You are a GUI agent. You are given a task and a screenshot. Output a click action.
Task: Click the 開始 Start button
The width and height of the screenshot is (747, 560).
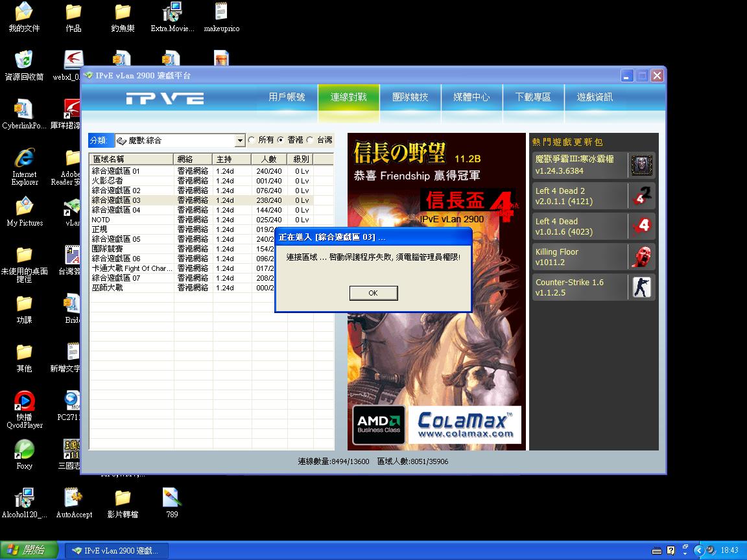(x=29, y=550)
